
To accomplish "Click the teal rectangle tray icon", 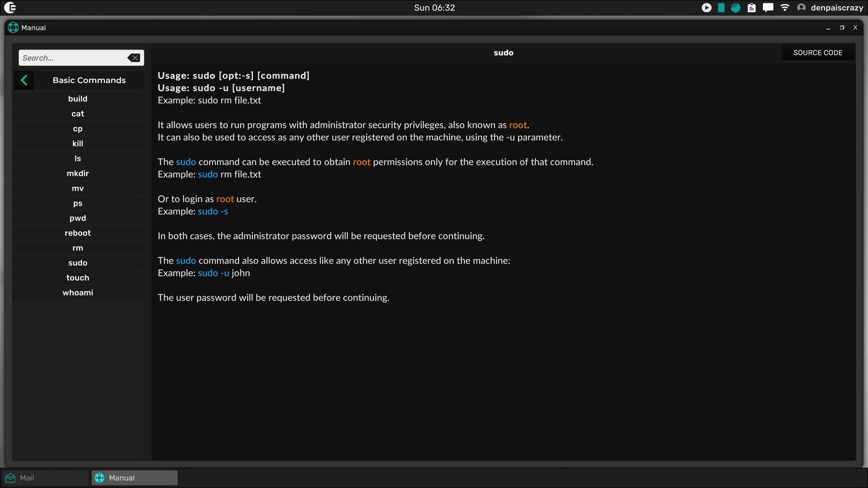I will click(721, 7).
